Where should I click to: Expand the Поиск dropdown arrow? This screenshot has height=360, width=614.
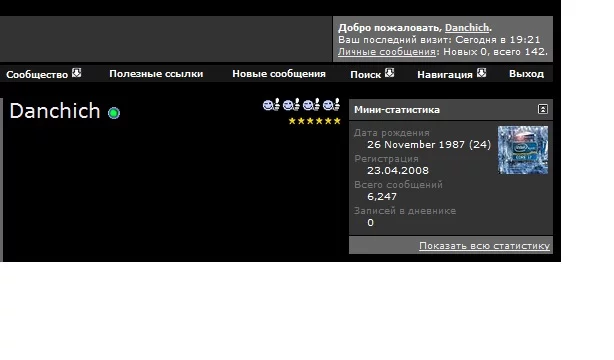[x=389, y=73]
